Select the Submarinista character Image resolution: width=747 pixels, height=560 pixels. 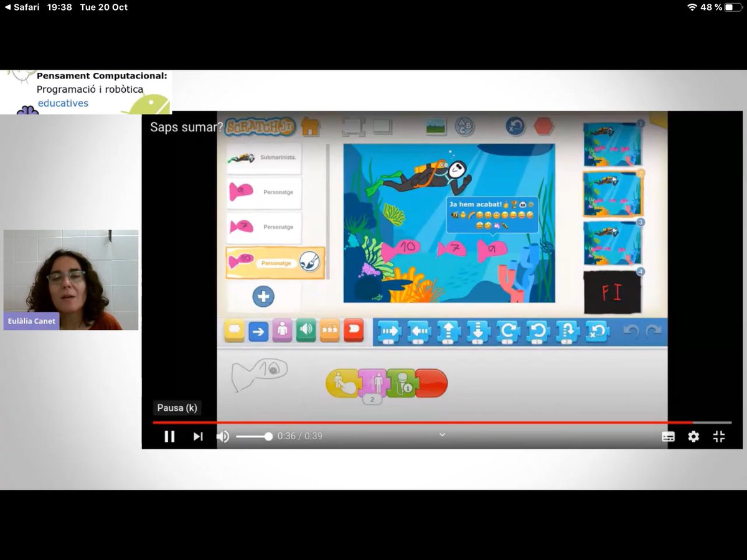pyautogui.click(x=264, y=158)
